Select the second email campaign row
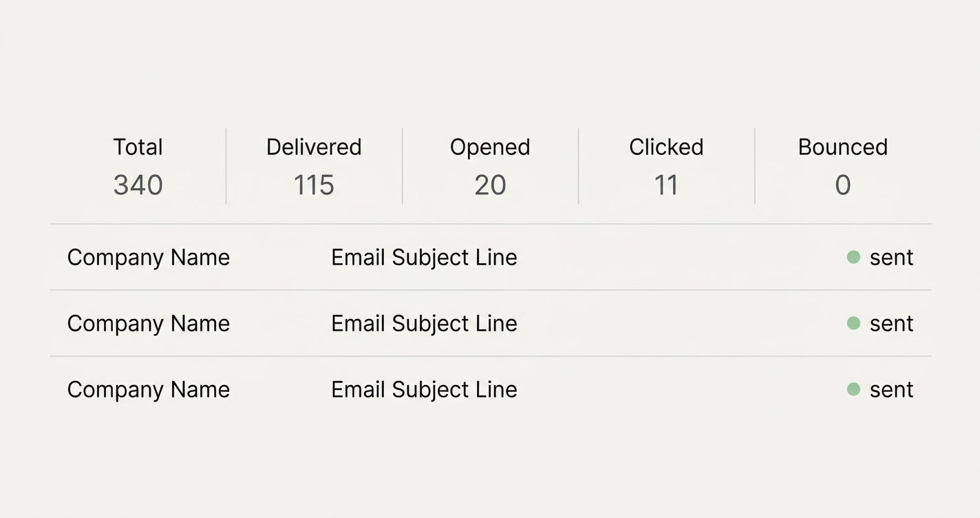980x518 pixels. (x=490, y=322)
